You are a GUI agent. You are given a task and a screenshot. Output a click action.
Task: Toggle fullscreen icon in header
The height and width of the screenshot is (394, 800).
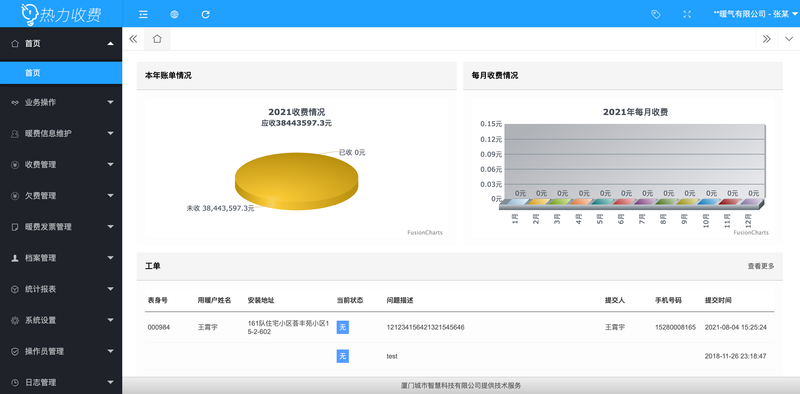click(687, 14)
